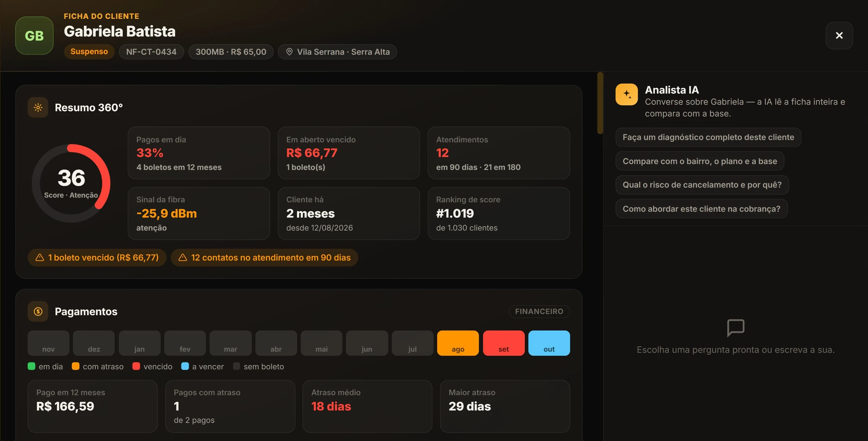Select the 'mai' month tile

322,343
